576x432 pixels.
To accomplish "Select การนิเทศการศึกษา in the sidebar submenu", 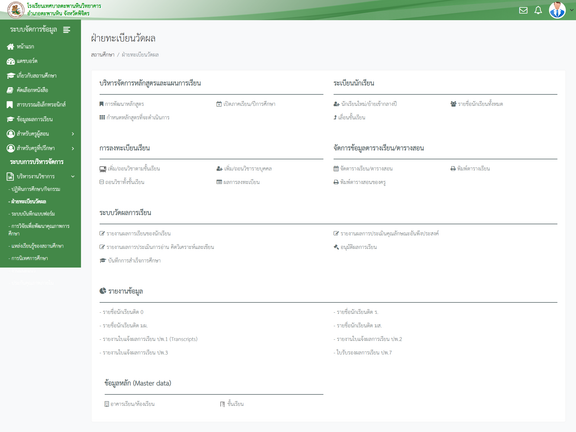I will click(x=29, y=258).
